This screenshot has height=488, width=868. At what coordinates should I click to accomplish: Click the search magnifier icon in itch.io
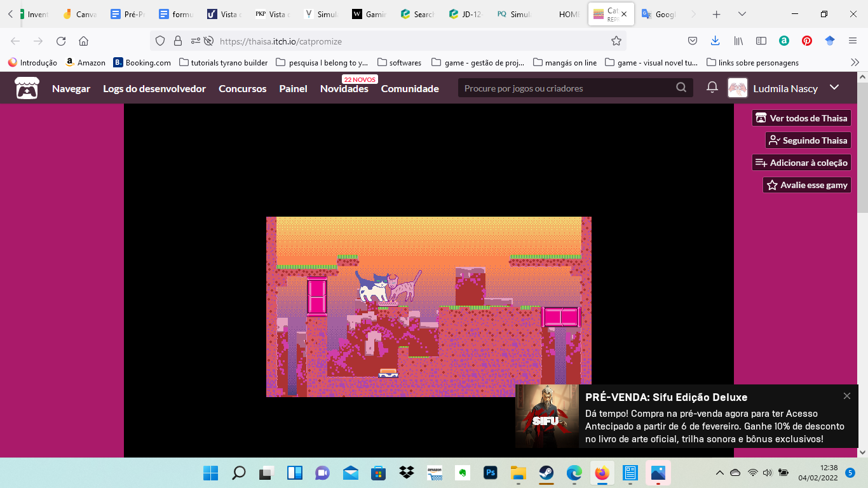[681, 88]
